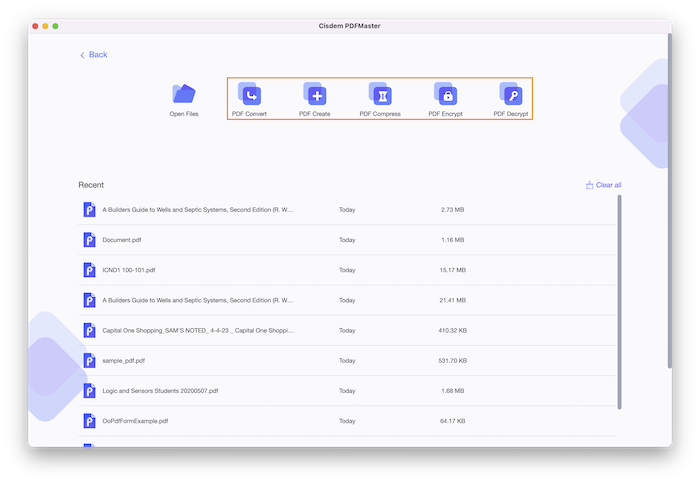
Task: Open sample_pdf.pdf from recent list
Action: click(123, 360)
